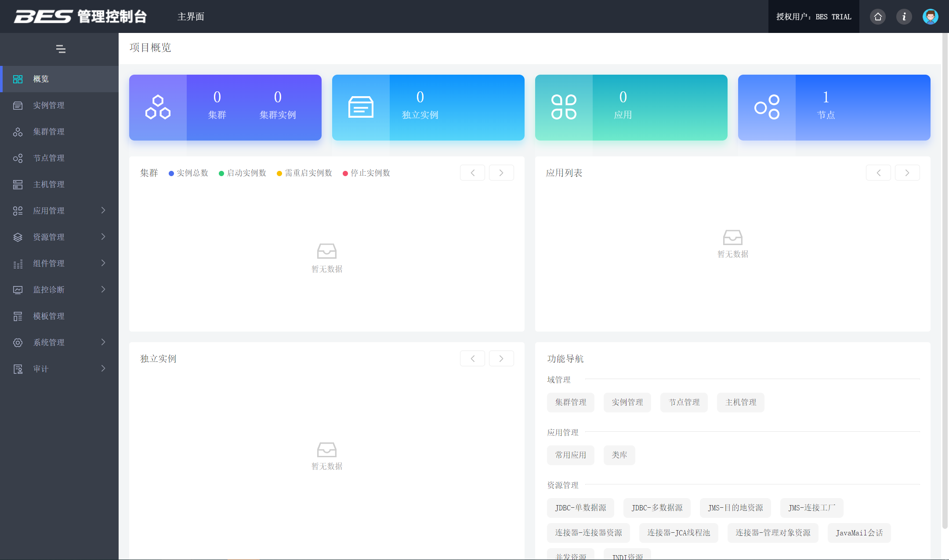Expand the 应用管理 sidebar menu

59,211
